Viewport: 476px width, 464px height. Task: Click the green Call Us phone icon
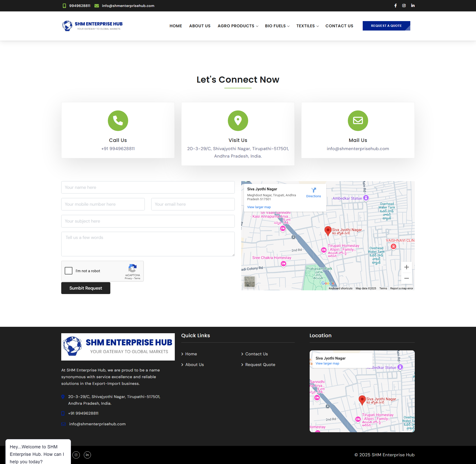point(118,121)
